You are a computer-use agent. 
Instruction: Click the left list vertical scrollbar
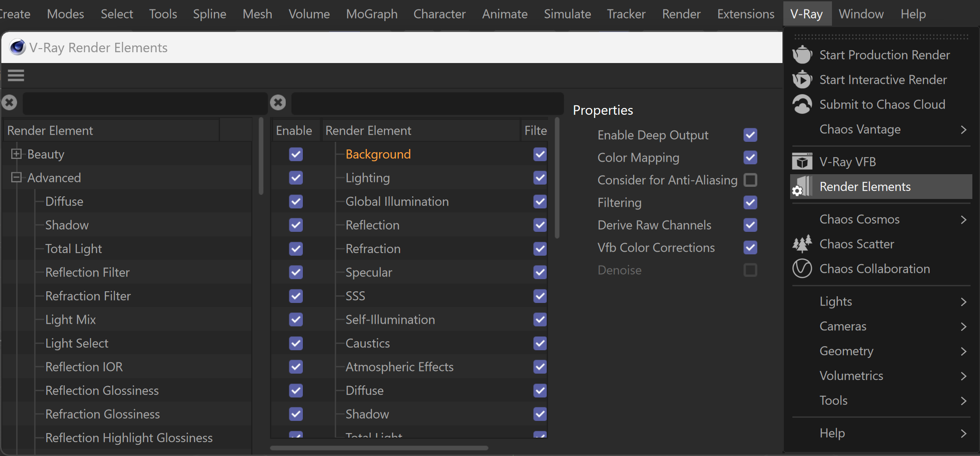point(261,156)
